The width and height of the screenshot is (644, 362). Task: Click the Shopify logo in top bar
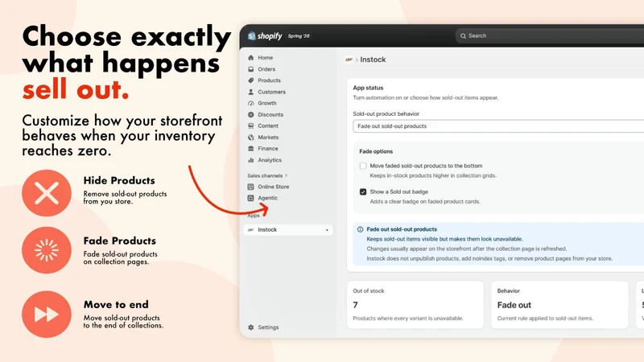tap(265, 36)
